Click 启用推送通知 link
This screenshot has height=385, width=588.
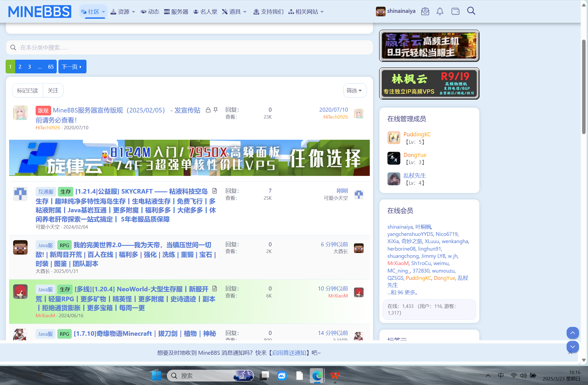289,353
